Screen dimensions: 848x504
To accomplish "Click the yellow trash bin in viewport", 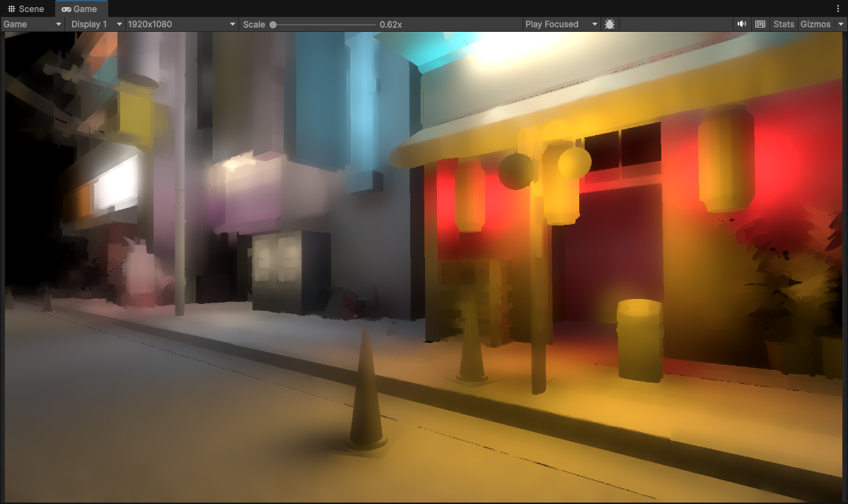I will point(639,339).
